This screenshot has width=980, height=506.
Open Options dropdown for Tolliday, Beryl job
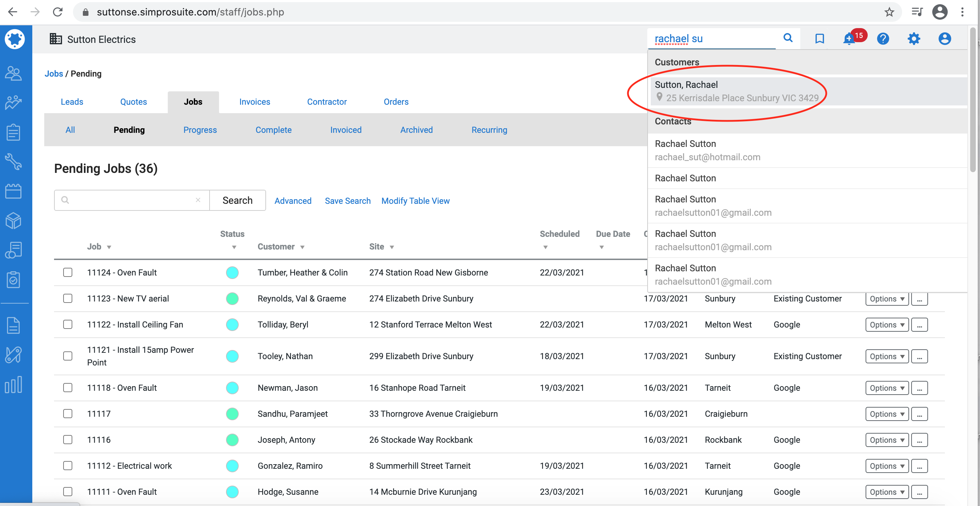886,325
